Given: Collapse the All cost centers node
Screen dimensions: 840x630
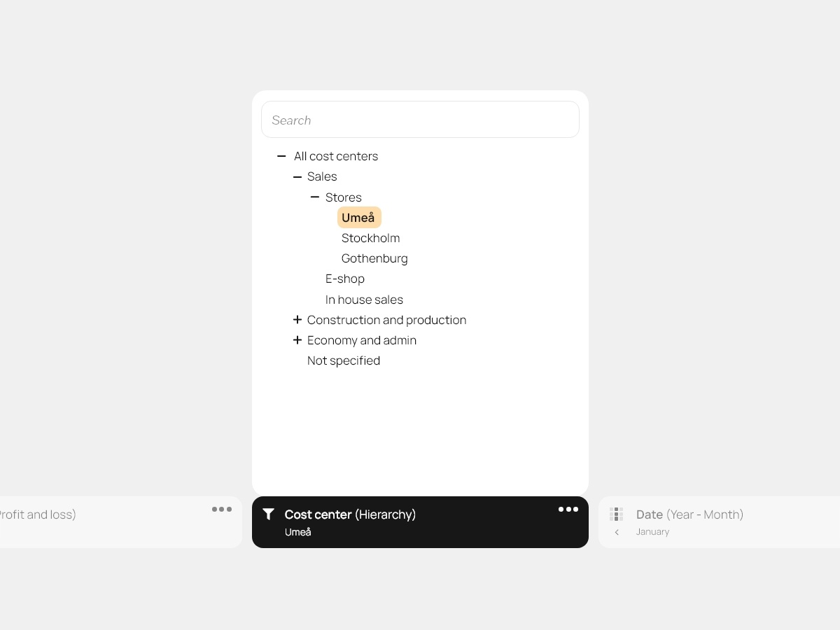Looking at the screenshot, I should (x=281, y=156).
